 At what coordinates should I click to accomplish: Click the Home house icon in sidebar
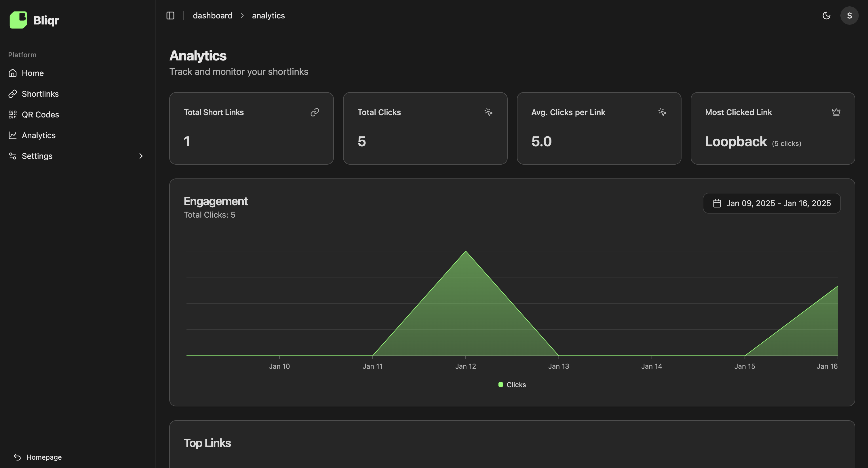12,73
